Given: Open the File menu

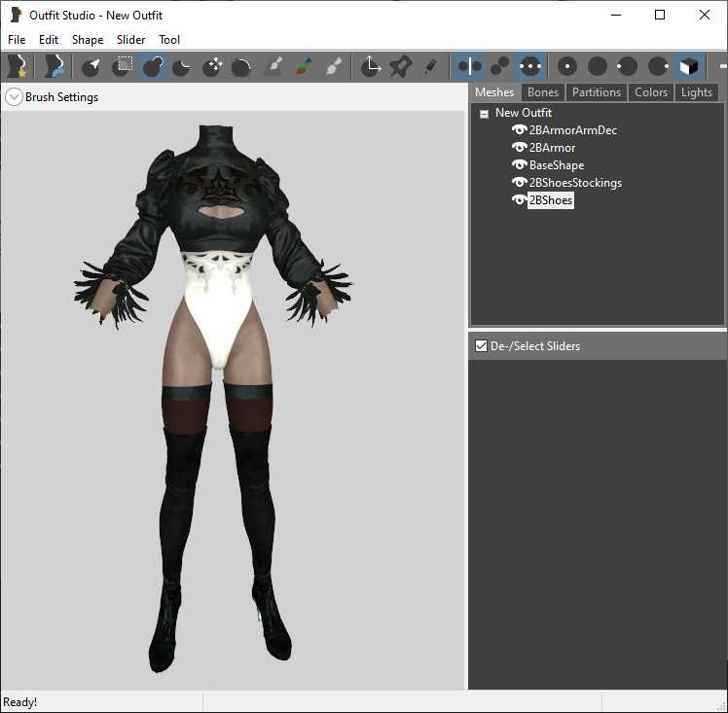Looking at the screenshot, I should 17,40.
